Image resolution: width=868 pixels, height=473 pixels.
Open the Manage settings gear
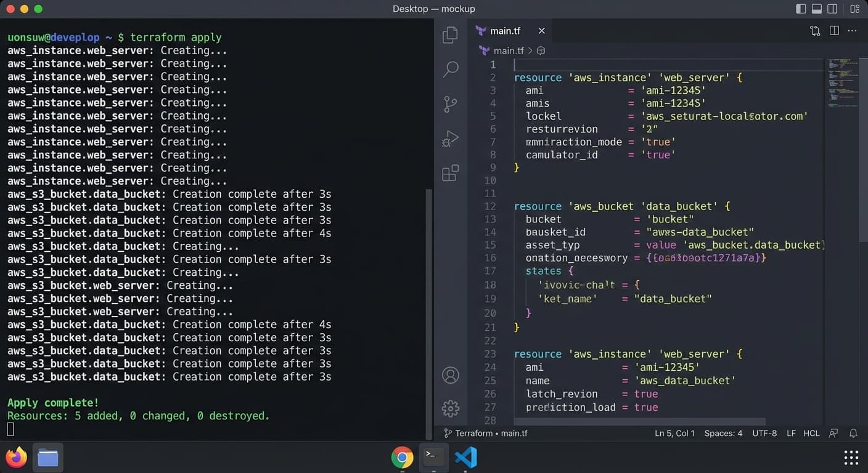coord(451,408)
